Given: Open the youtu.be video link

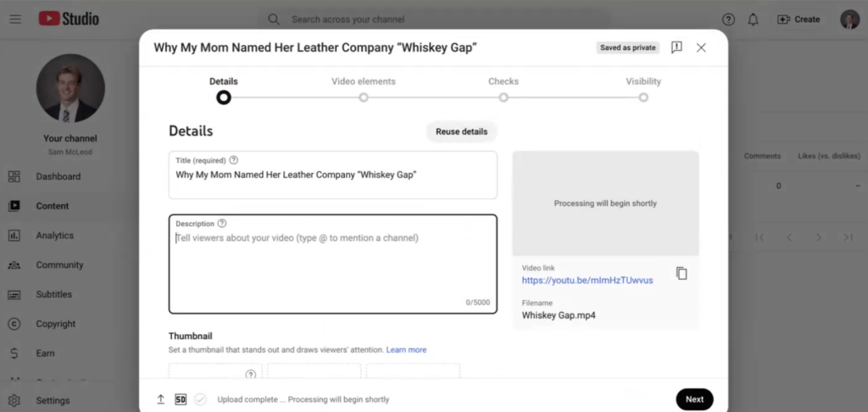Looking at the screenshot, I should 587,281.
